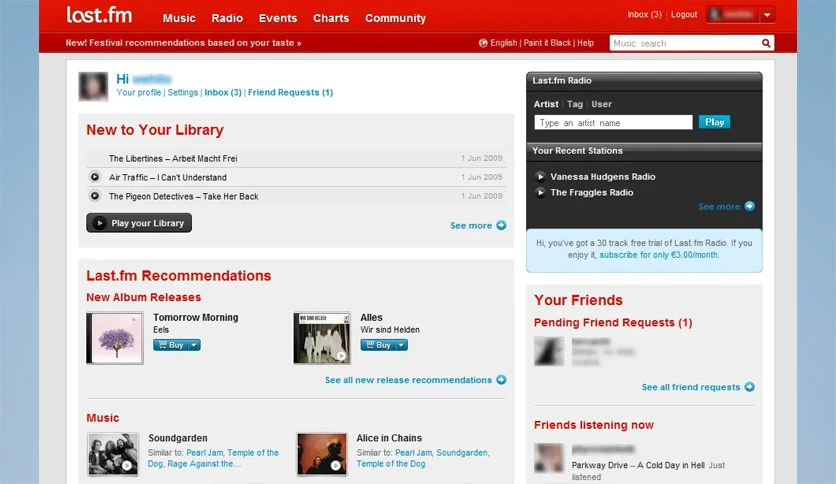Click Tomorrow Morning album cover
The width and height of the screenshot is (836, 484).
(x=115, y=338)
